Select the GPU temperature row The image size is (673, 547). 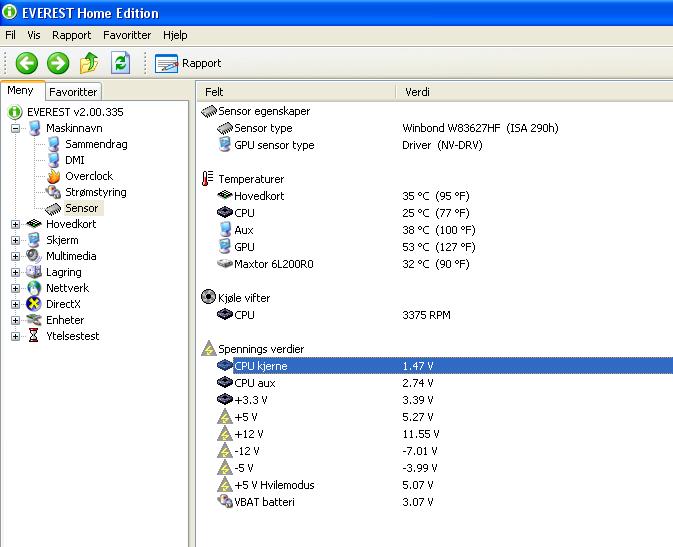tap(435, 247)
